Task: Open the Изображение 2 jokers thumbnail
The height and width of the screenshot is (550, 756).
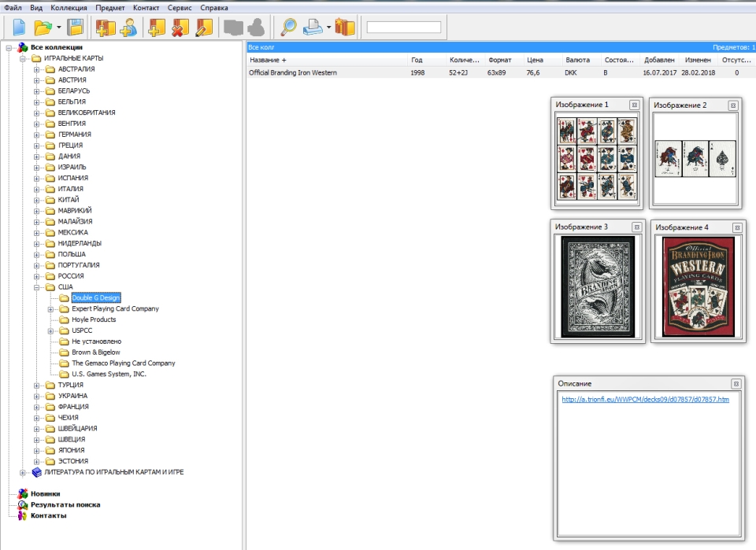Action: coord(695,159)
